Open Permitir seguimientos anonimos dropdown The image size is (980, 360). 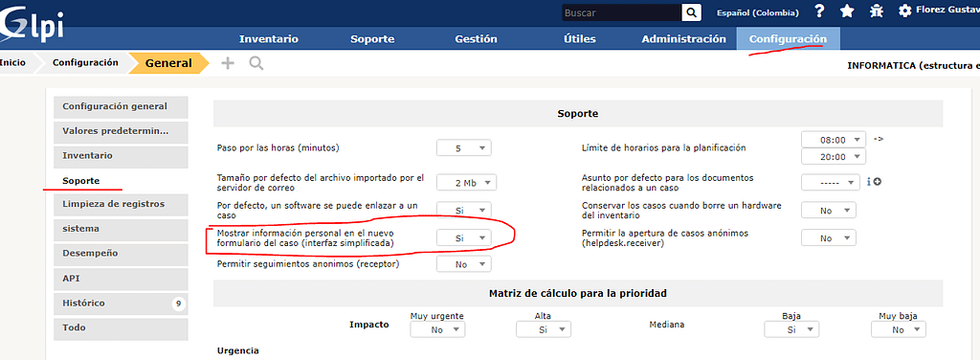click(x=464, y=264)
